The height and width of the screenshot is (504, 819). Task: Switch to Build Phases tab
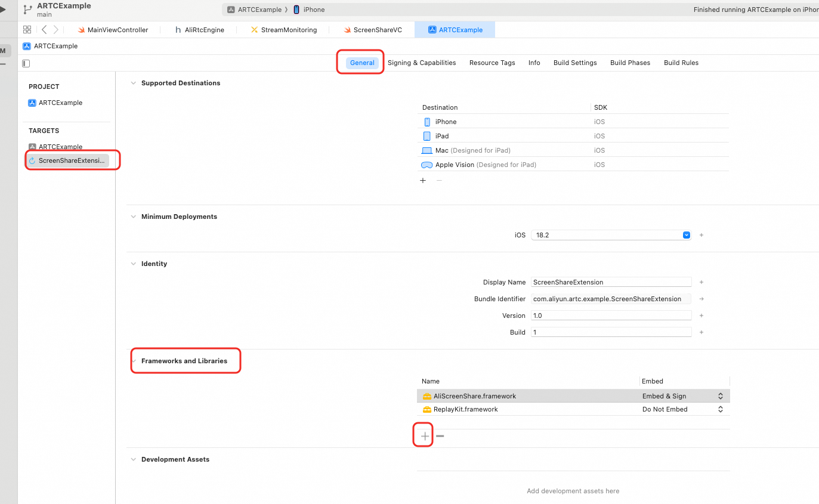(x=631, y=63)
